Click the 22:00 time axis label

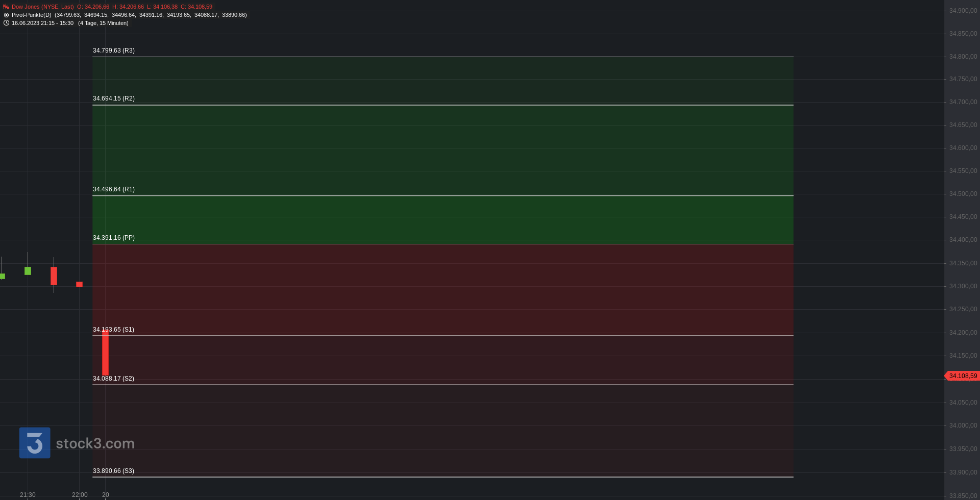click(x=80, y=495)
